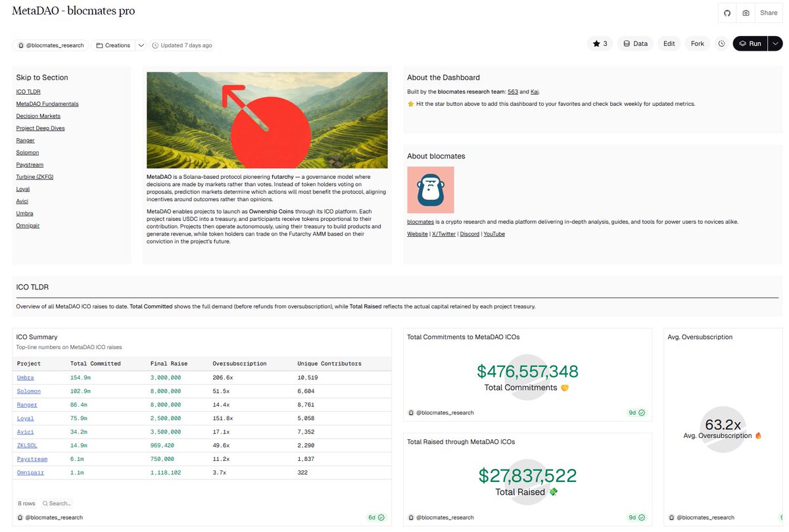789x532 pixels.
Task: Sort by Project column header
Action: pos(29,364)
